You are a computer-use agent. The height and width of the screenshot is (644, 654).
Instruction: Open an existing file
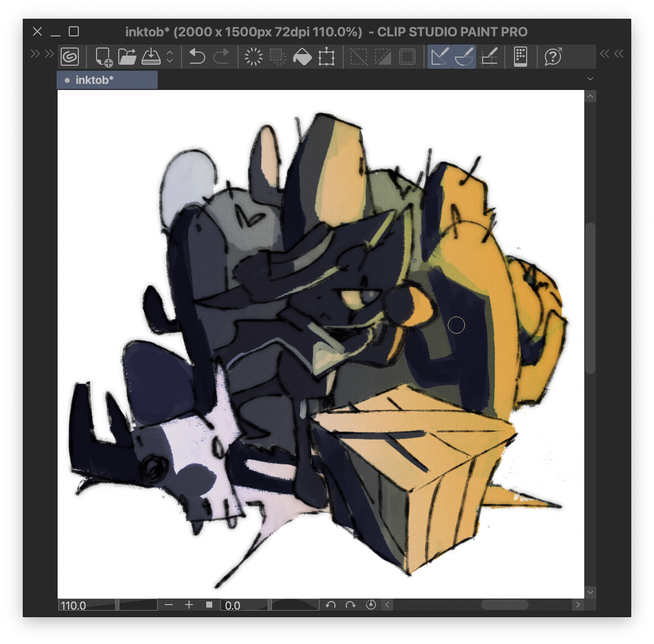pos(127,57)
